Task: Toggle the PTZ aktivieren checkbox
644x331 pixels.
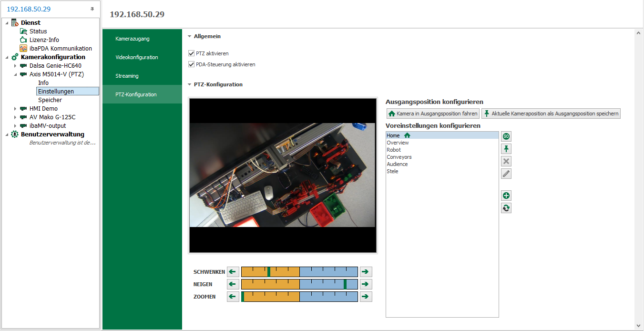Action: 192,53
